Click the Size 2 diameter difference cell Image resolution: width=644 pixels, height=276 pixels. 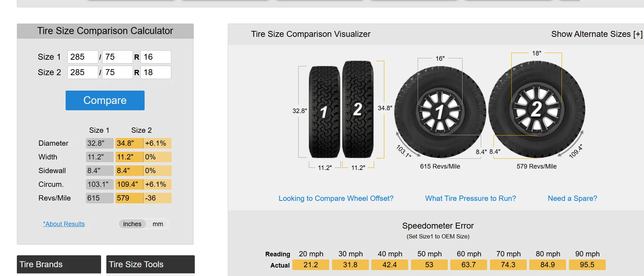point(157,143)
